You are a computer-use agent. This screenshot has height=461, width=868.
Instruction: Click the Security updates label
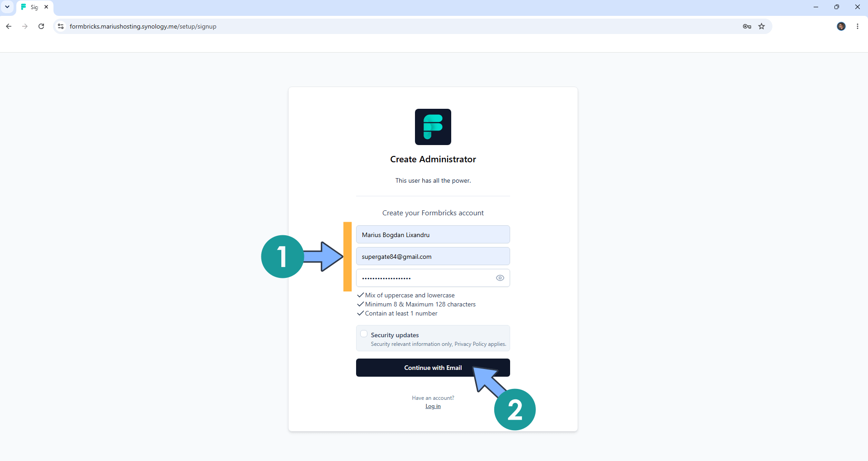[395, 335]
